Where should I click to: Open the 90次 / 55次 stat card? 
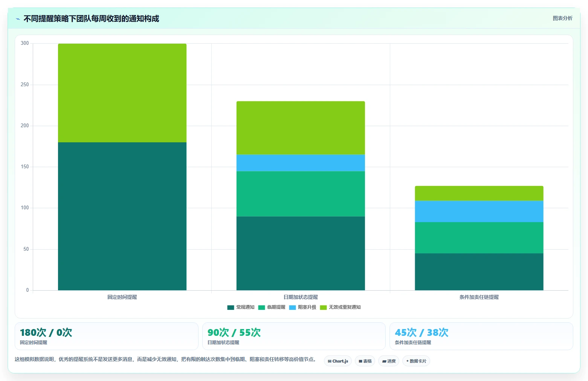point(294,336)
